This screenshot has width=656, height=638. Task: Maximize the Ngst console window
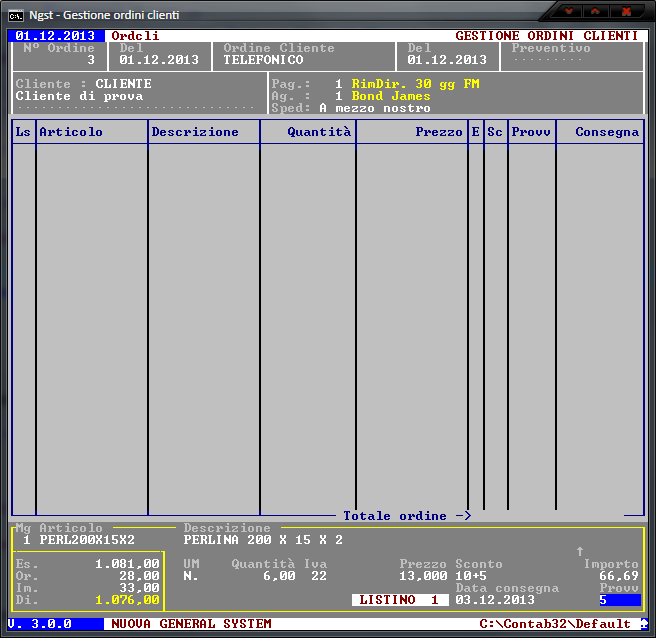point(595,11)
